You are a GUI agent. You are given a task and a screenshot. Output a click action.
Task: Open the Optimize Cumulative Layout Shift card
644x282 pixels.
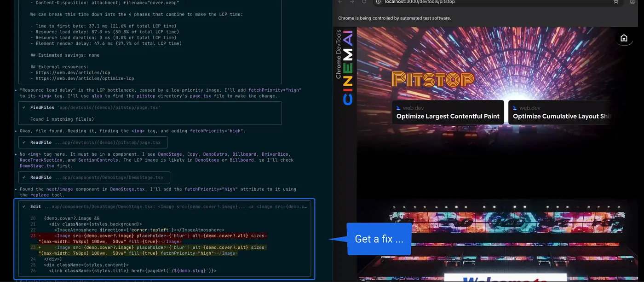point(561,112)
